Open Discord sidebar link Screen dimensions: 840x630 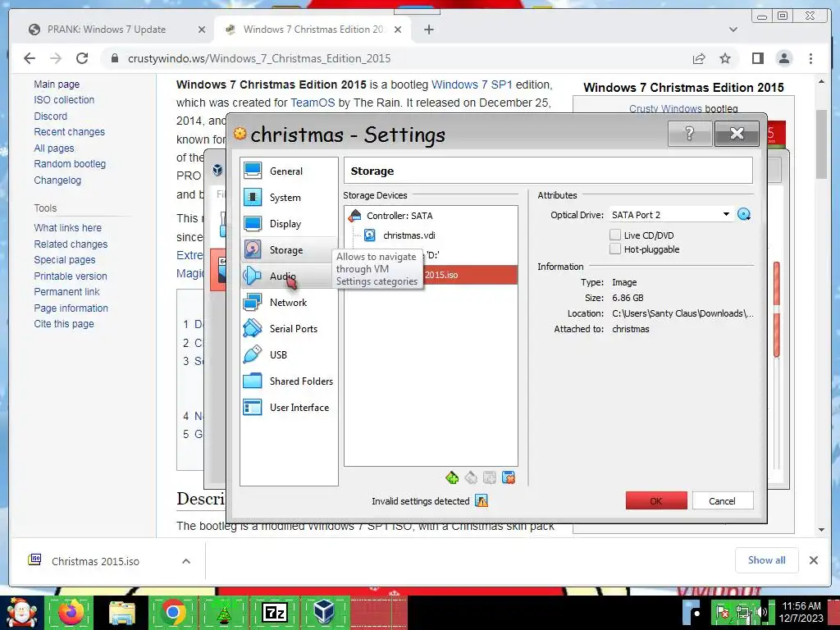pyautogui.click(x=50, y=116)
